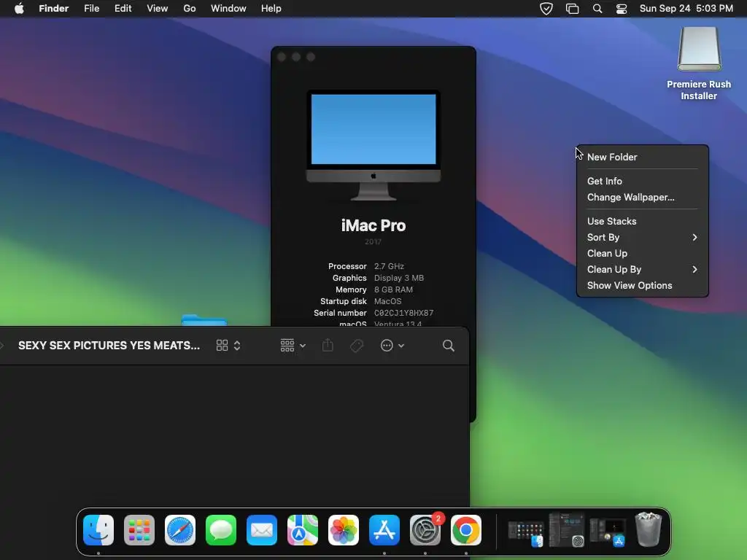Open the Trash in the Dock
747x560 pixels.
pos(649,529)
